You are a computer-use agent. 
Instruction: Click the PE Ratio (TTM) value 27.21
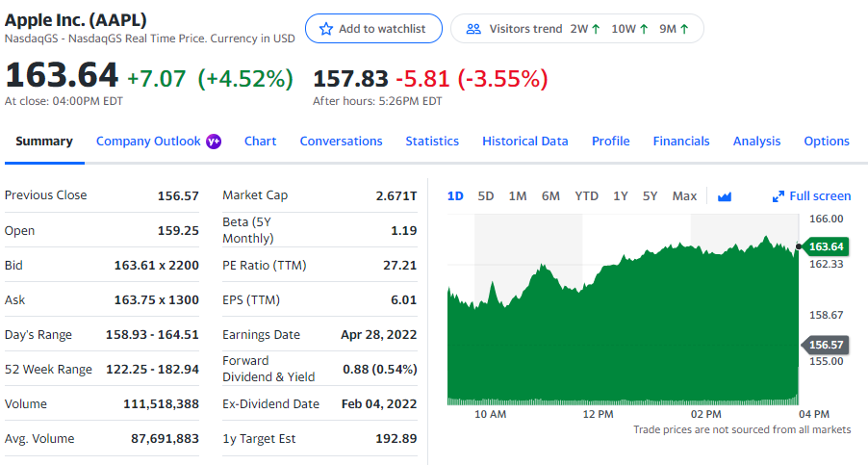click(399, 265)
